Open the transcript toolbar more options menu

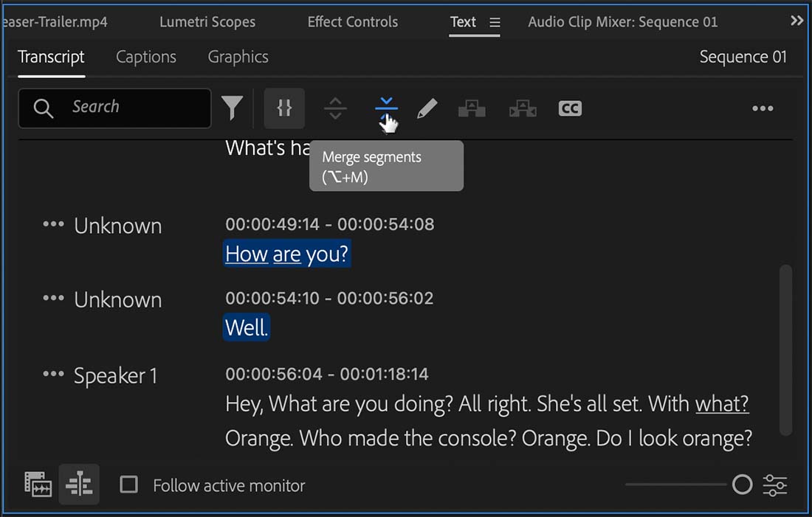click(763, 108)
